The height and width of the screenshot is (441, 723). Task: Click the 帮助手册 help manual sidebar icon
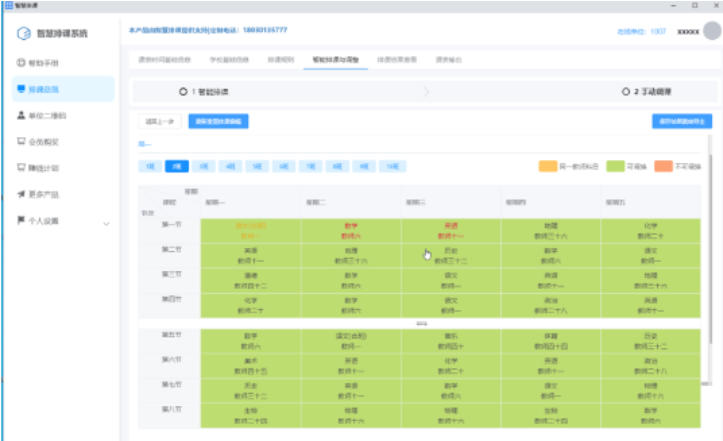coord(21,63)
